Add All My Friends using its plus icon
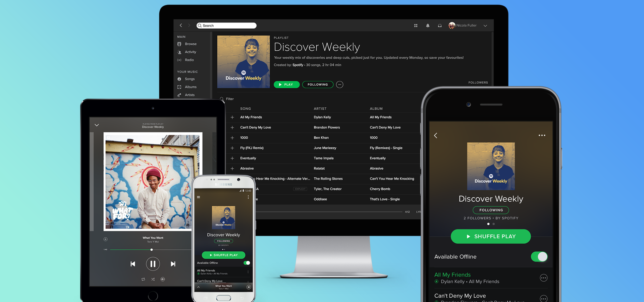 [232, 117]
